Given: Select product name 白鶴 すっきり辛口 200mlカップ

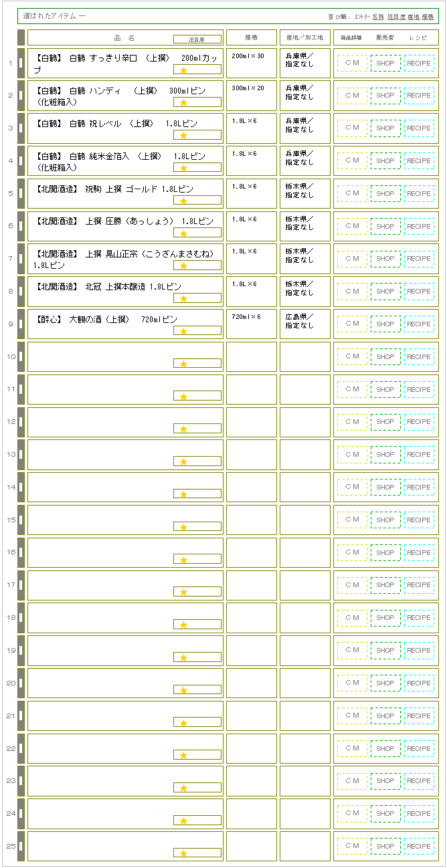Looking at the screenshot, I should pos(126,64).
